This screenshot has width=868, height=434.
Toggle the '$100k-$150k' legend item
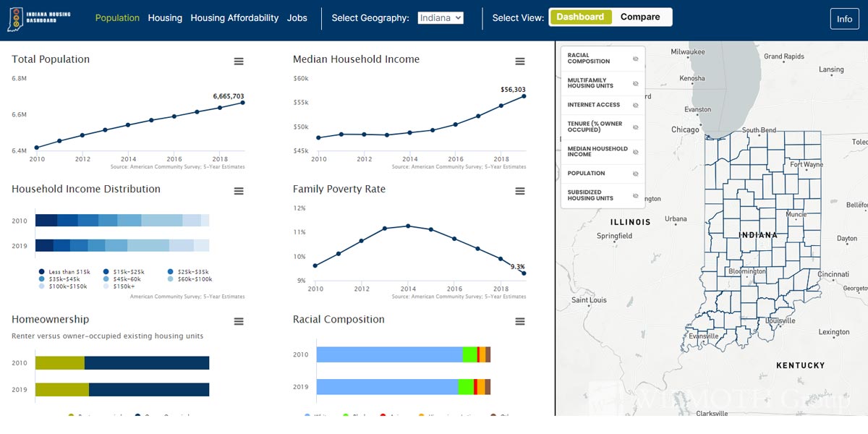coord(63,286)
